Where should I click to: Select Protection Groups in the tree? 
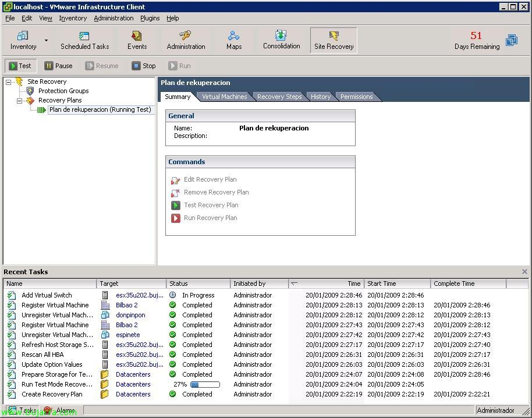click(63, 91)
